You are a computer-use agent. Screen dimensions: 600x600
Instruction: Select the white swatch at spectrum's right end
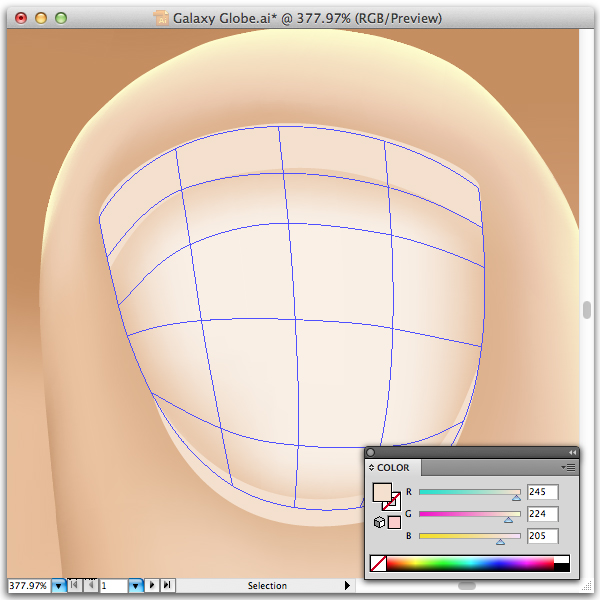click(561, 559)
